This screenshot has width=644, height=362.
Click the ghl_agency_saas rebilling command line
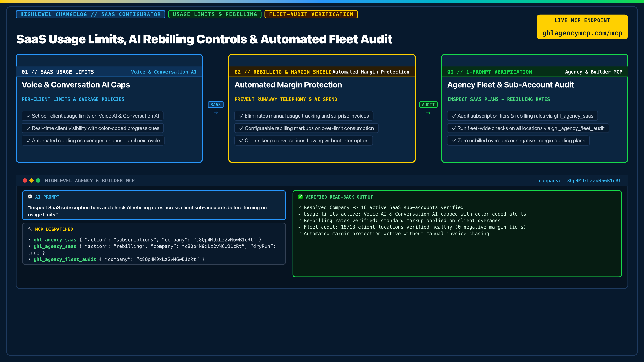click(152, 250)
